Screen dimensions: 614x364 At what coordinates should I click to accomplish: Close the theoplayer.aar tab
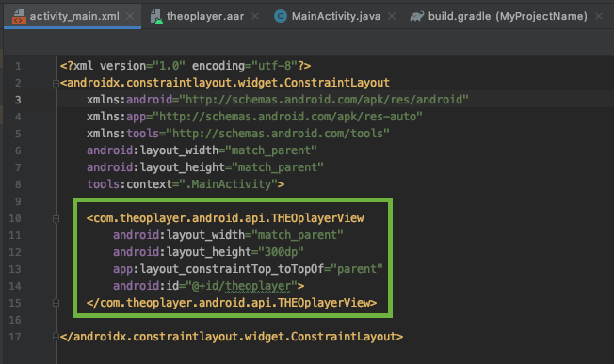click(255, 16)
